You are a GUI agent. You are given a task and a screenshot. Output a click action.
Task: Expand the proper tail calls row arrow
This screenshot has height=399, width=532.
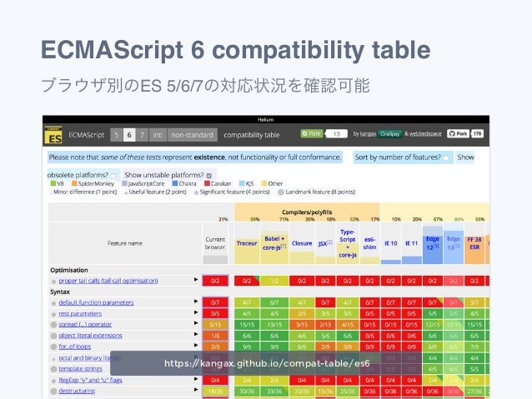pos(196,280)
